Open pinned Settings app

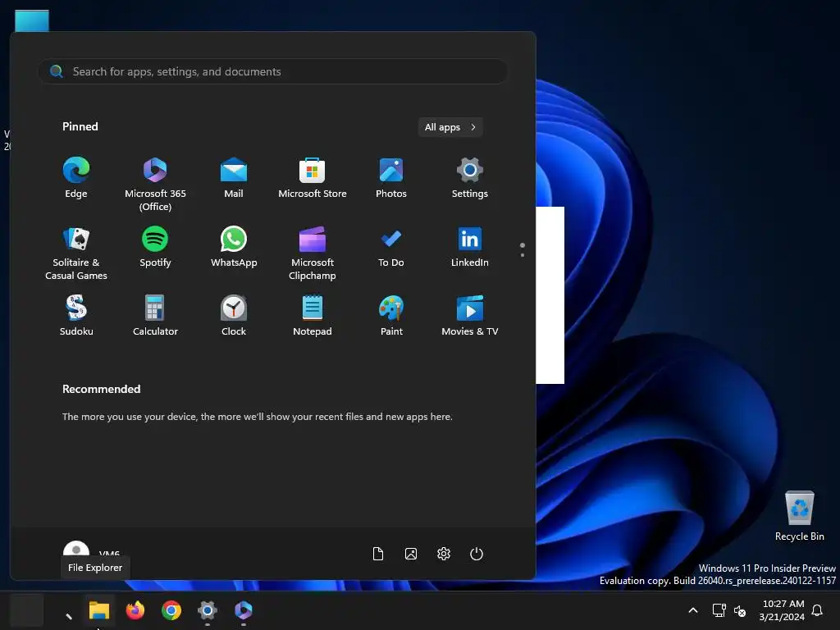click(x=470, y=178)
